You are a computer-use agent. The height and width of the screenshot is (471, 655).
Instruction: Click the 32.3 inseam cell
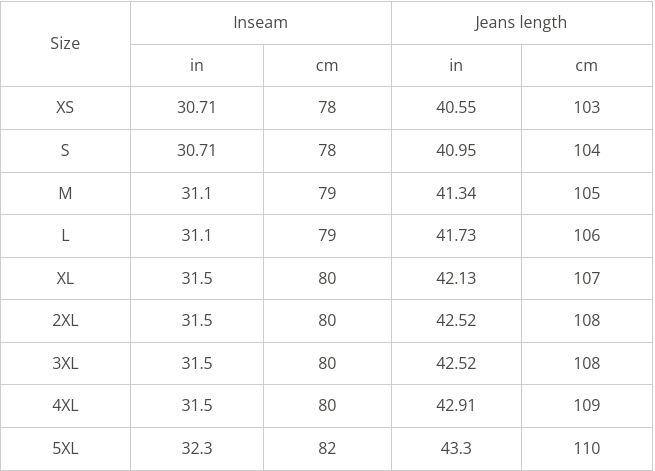point(196,448)
